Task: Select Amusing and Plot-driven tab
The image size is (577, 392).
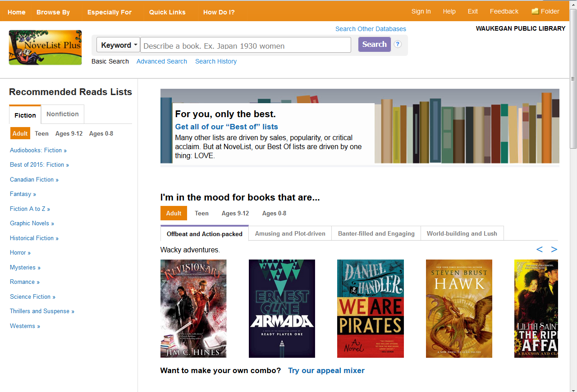Action: 290,233
